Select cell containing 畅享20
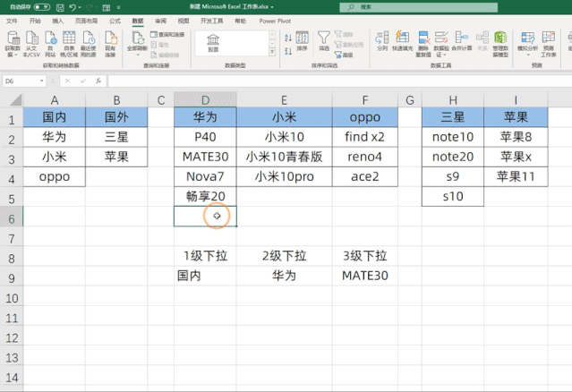Screen dimensions: 572x392 tap(205, 197)
